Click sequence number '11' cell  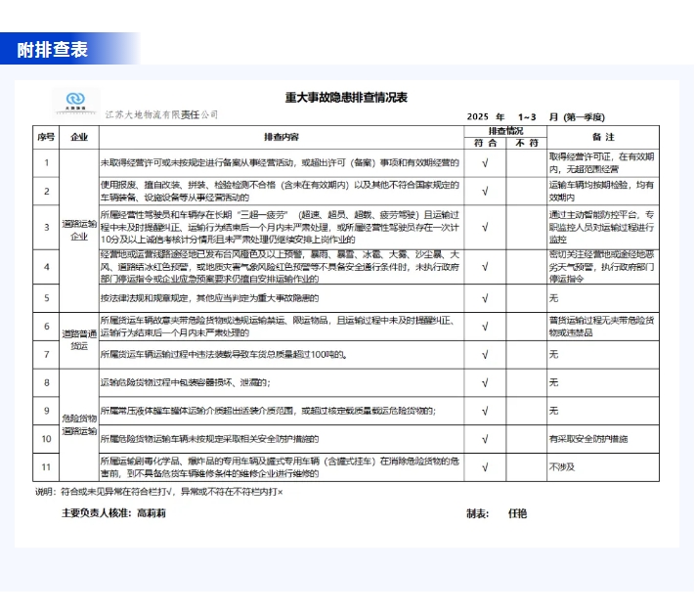coord(46,467)
